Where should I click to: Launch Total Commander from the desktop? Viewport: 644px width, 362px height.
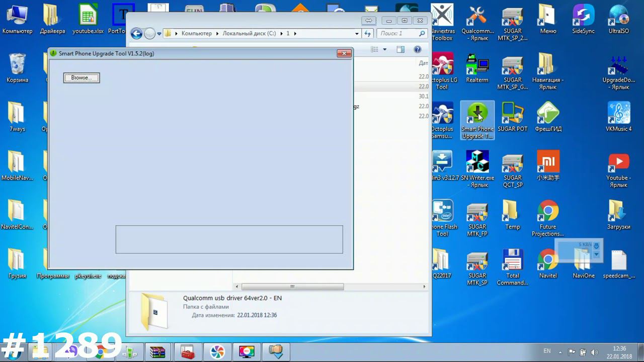tap(513, 267)
